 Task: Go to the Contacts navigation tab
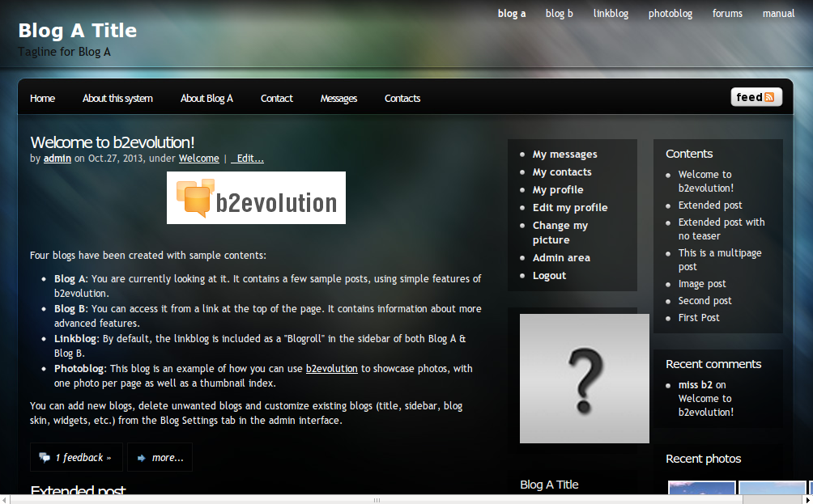[x=402, y=99]
